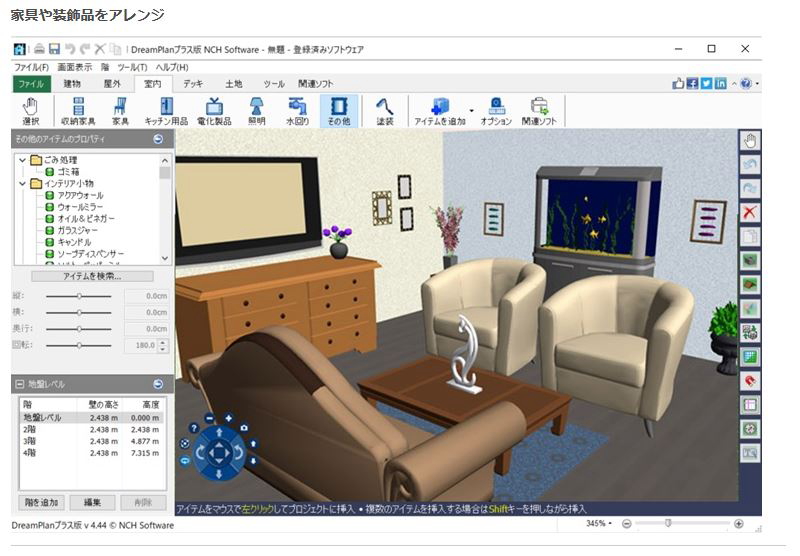Click the zoom slider handle in status bar

coord(668,523)
